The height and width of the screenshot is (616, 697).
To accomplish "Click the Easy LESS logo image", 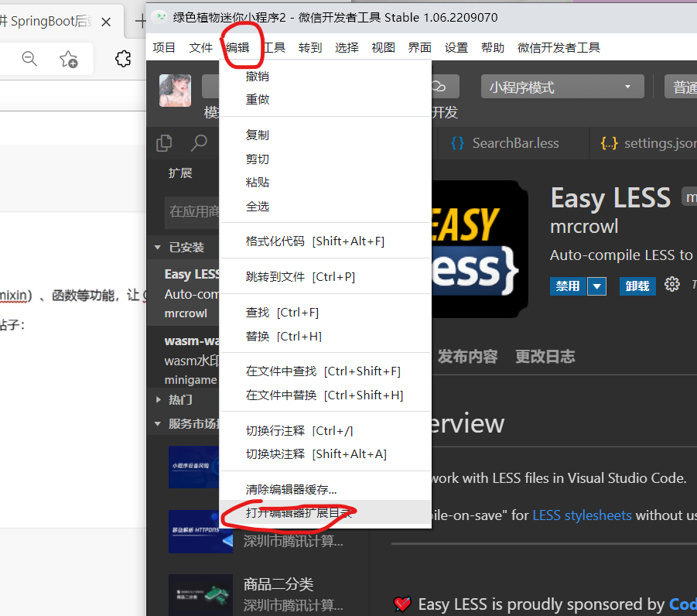I will pyautogui.click(x=480, y=249).
